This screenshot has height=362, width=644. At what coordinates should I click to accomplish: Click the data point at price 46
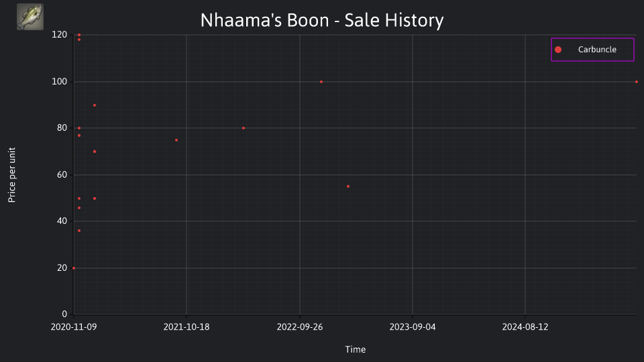point(79,208)
